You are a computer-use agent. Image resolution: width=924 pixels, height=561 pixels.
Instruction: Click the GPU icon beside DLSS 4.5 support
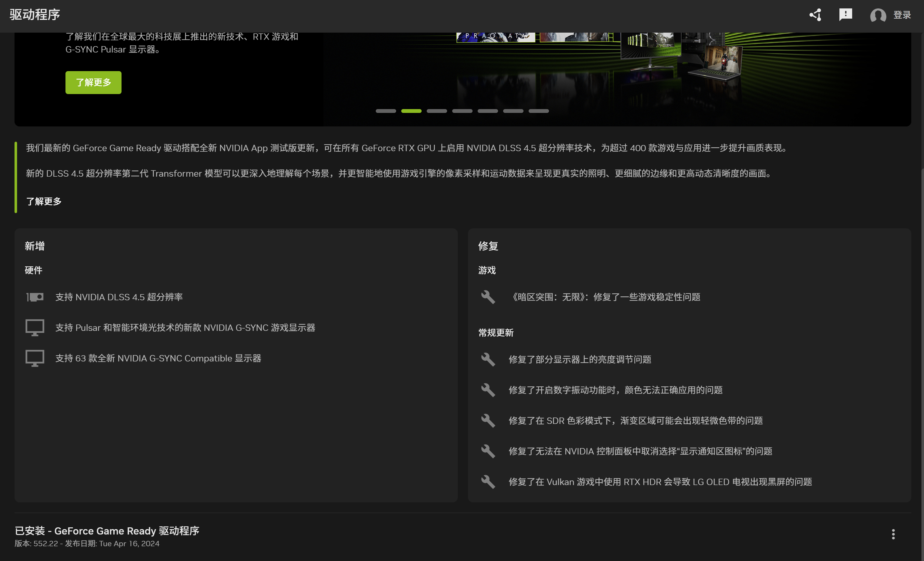pyautogui.click(x=35, y=297)
